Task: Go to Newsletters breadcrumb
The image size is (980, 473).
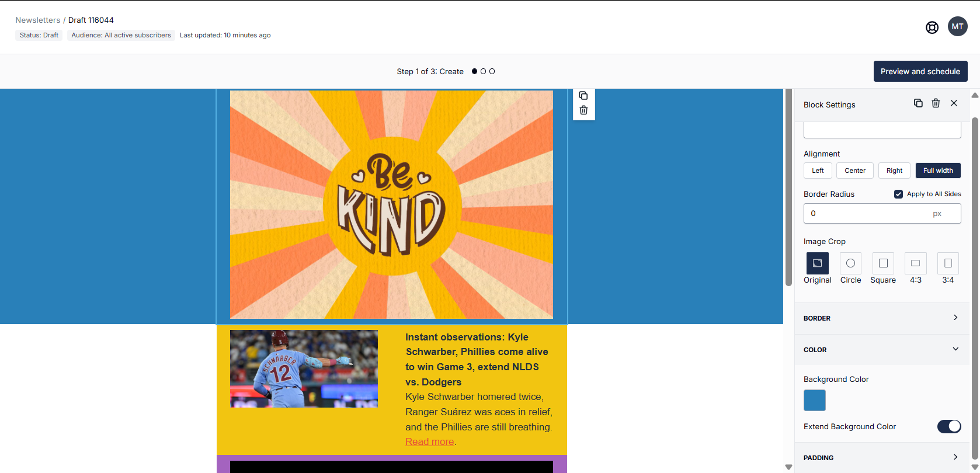Action: (37, 20)
